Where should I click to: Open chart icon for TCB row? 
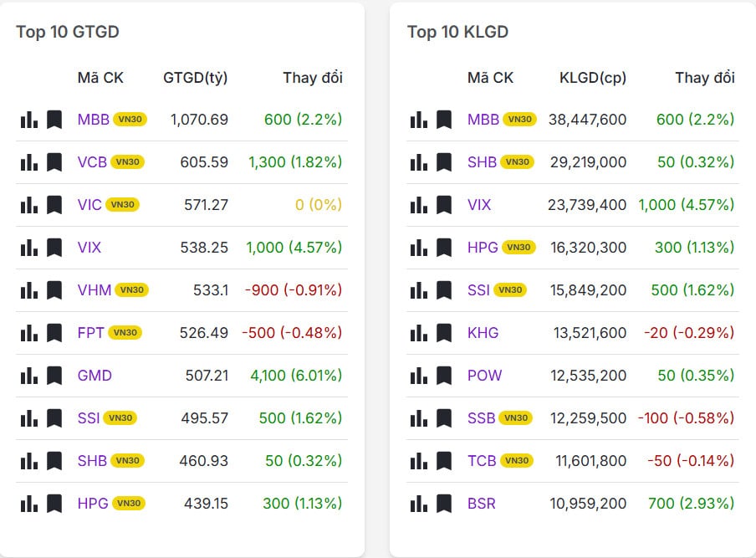click(419, 461)
